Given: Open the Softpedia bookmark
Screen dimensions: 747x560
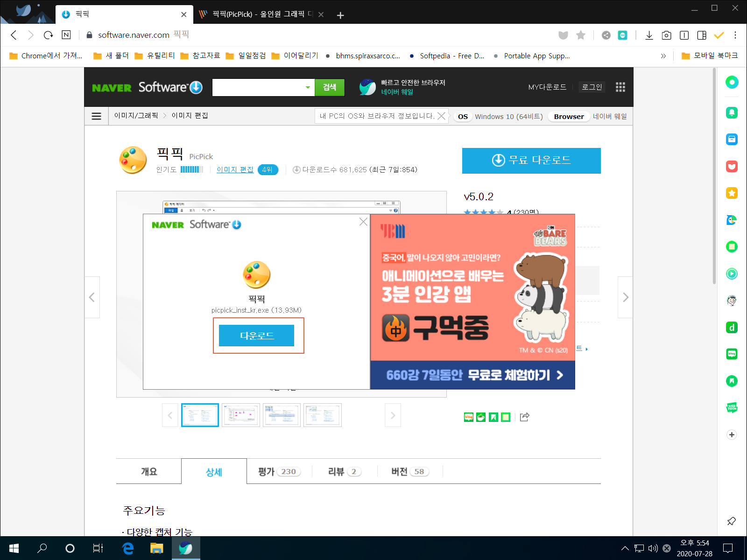Looking at the screenshot, I should [x=447, y=56].
